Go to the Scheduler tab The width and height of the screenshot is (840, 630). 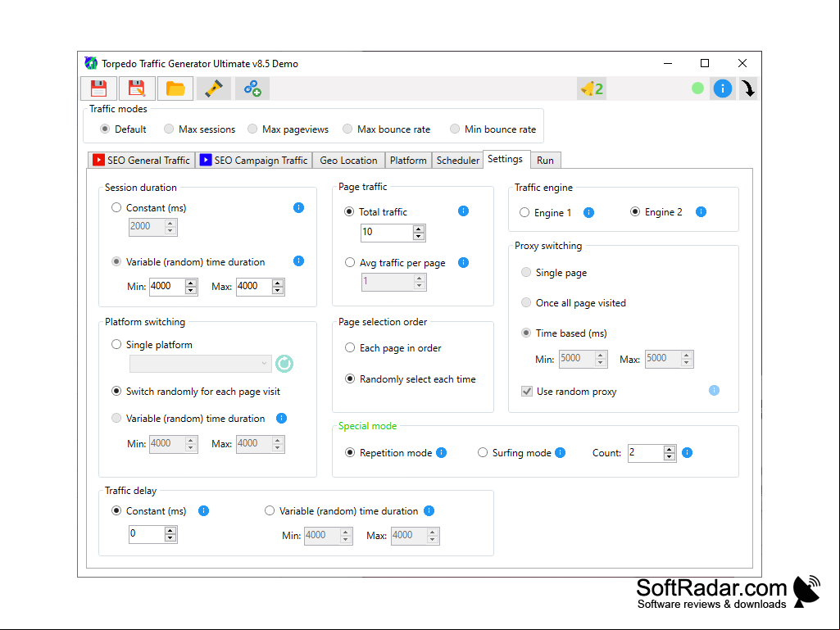[458, 161]
